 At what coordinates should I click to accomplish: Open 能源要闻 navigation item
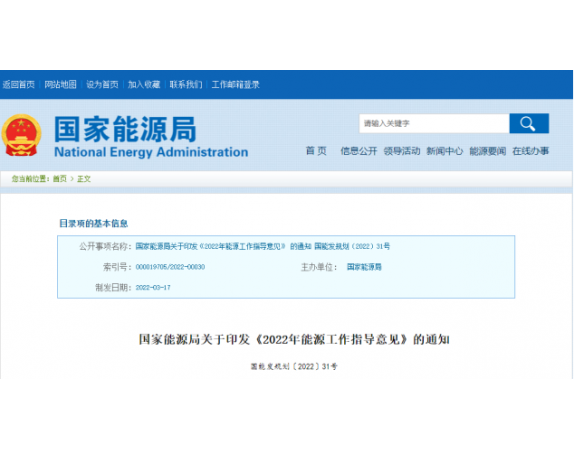pyautogui.click(x=488, y=151)
